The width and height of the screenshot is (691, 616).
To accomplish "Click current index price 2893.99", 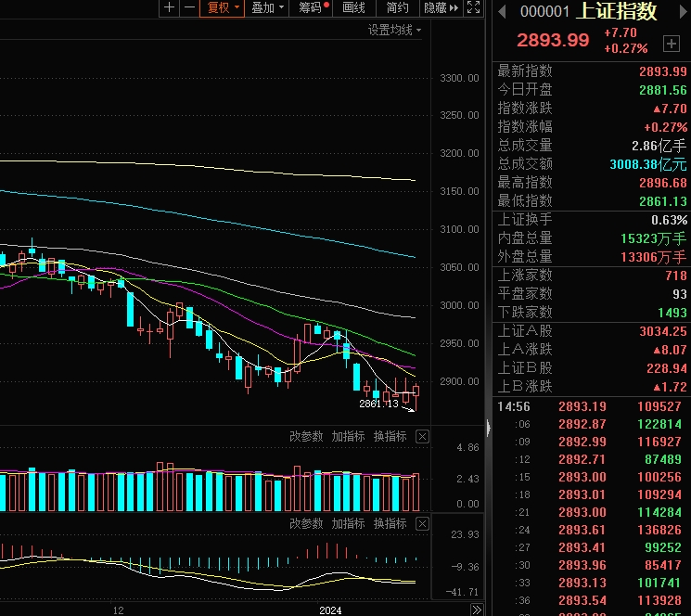I will tap(553, 41).
